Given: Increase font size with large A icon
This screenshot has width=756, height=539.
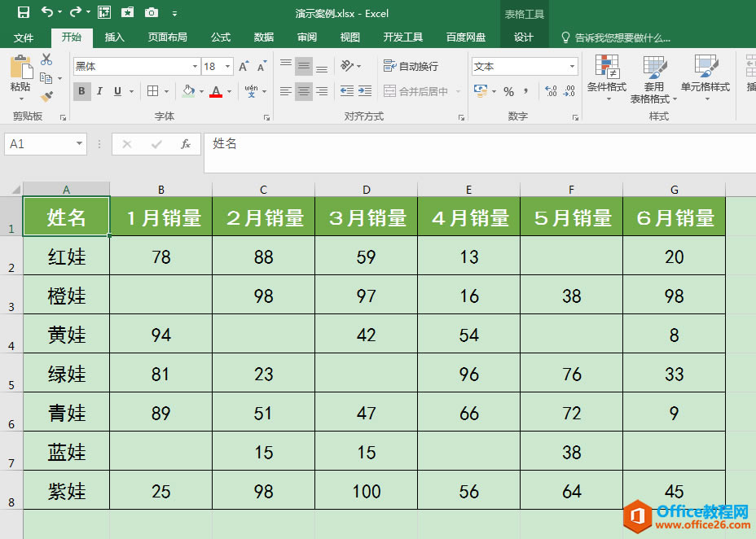Looking at the screenshot, I should click(x=244, y=67).
